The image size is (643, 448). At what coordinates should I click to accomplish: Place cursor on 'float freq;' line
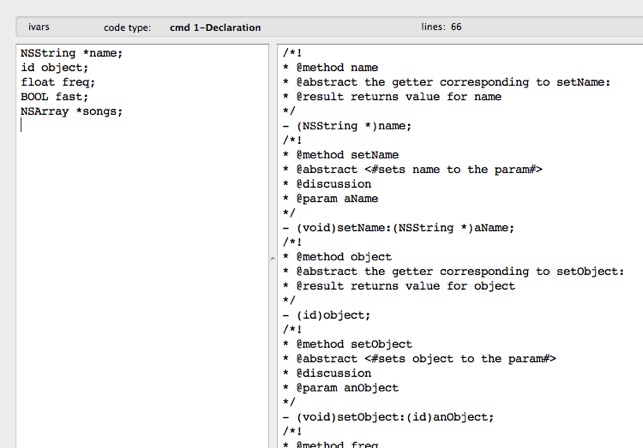(x=58, y=82)
